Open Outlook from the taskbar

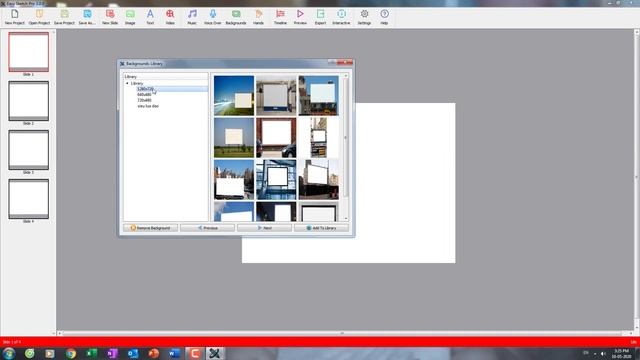133,353
